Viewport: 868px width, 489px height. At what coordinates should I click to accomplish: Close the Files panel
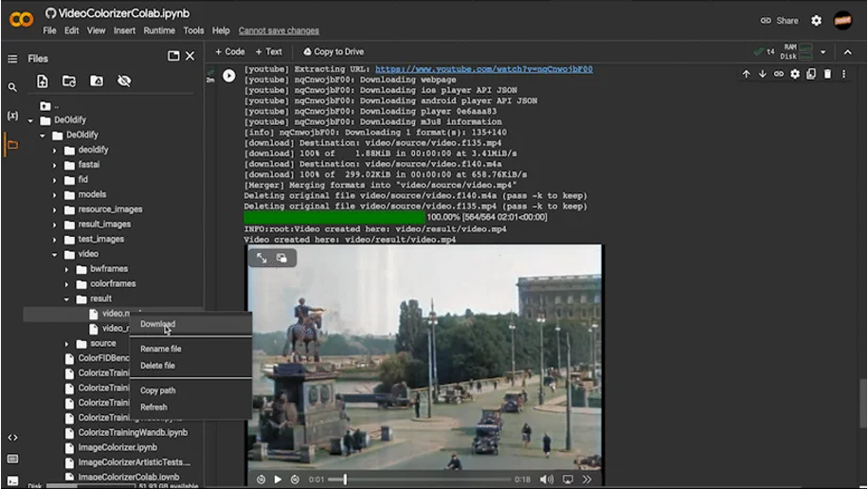click(x=190, y=56)
